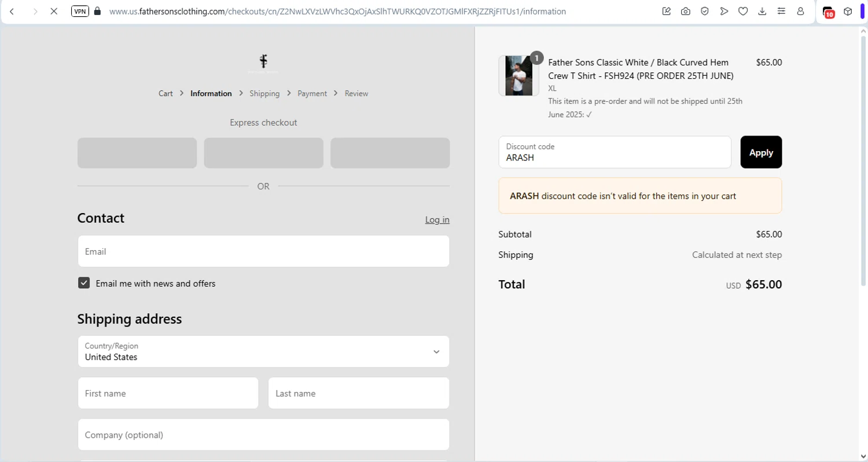The image size is (868, 462).
Task: Click the middle express checkout button
Action: (x=263, y=153)
